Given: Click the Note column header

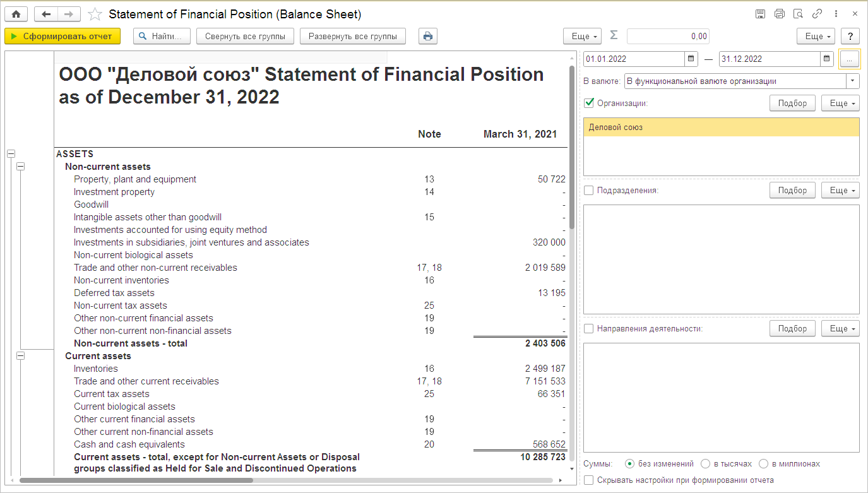Looking at the screenshot, I should [x=429, y=134].
